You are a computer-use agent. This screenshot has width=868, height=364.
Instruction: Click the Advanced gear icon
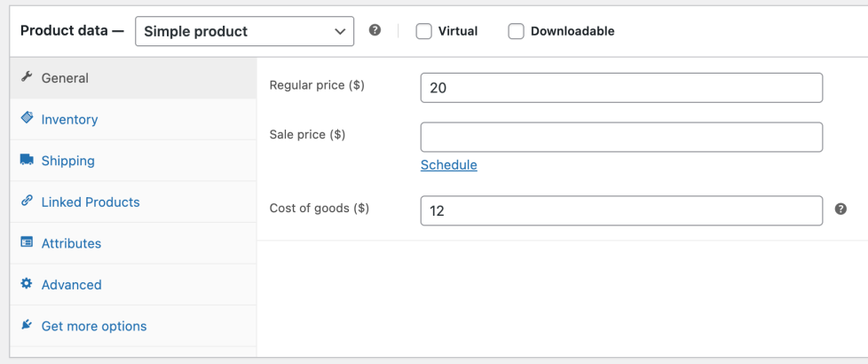[27, 284]
